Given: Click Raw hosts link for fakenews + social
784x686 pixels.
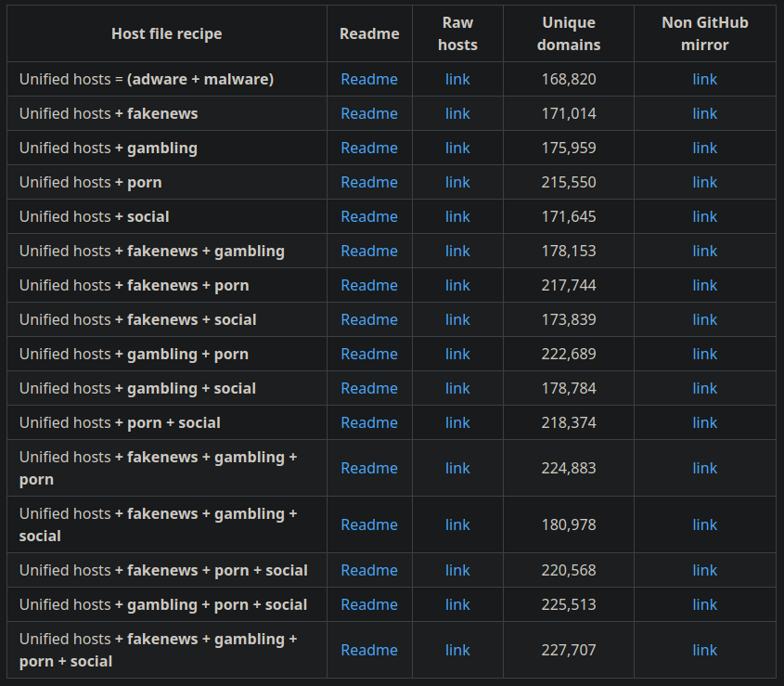Looking at the screenshot, I should click(x=457, y=319).
